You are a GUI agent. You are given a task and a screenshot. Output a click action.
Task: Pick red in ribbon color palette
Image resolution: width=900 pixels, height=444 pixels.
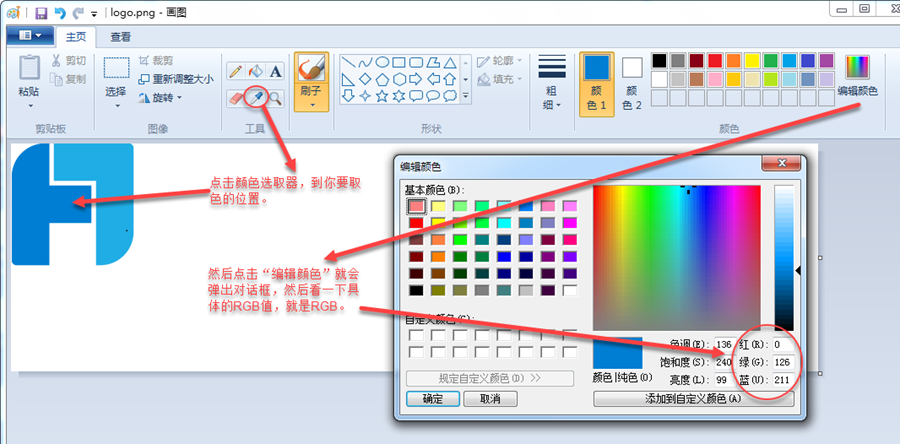[x=715, y=60]
